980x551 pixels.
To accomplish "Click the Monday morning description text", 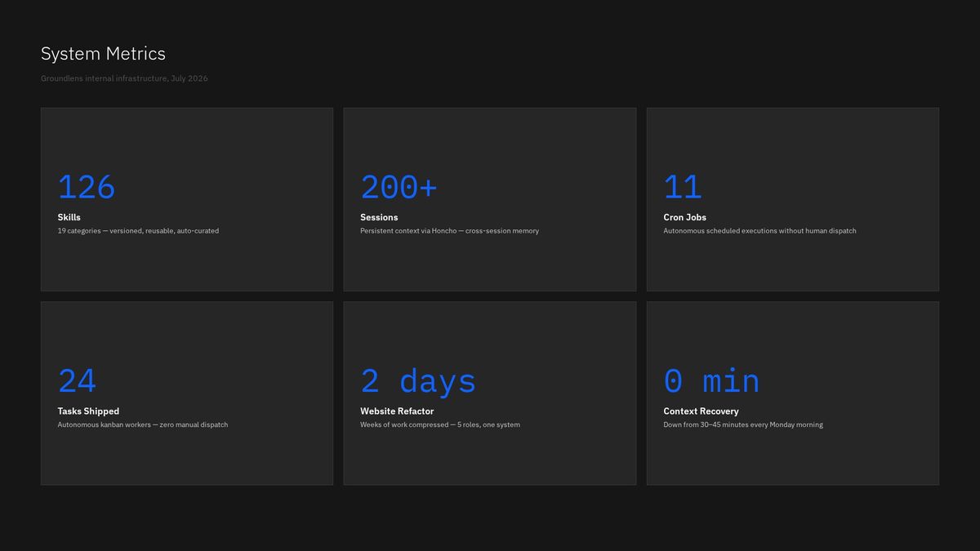I will pyautogui.click(x=743, y=424).
